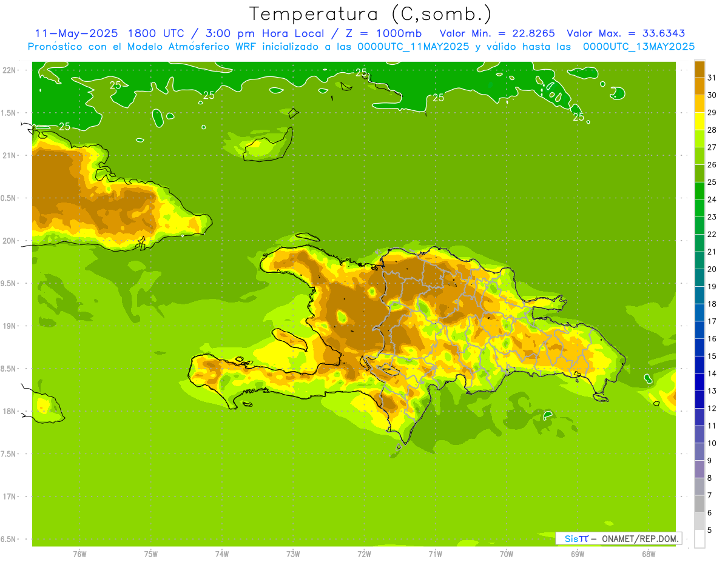Click the "76W" longitude axis label

point(79,554)
